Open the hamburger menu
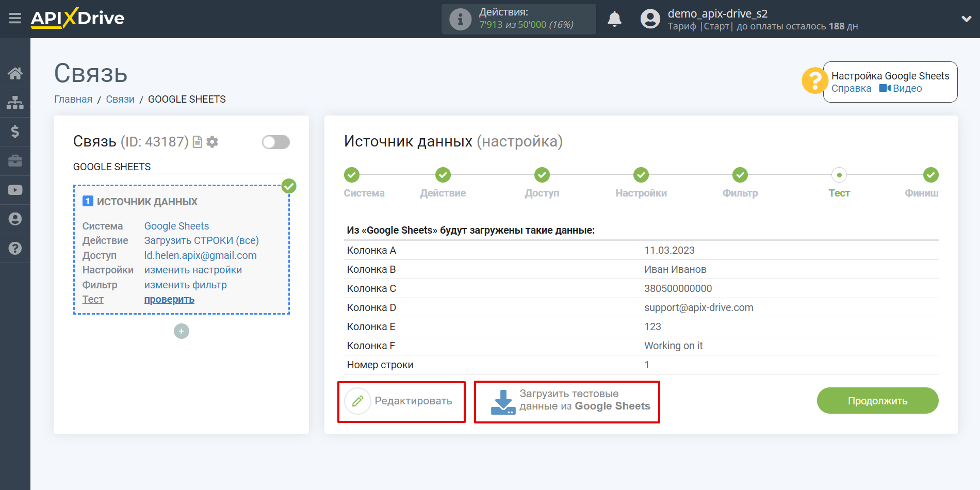980x490 pixels. pos(15,19)
